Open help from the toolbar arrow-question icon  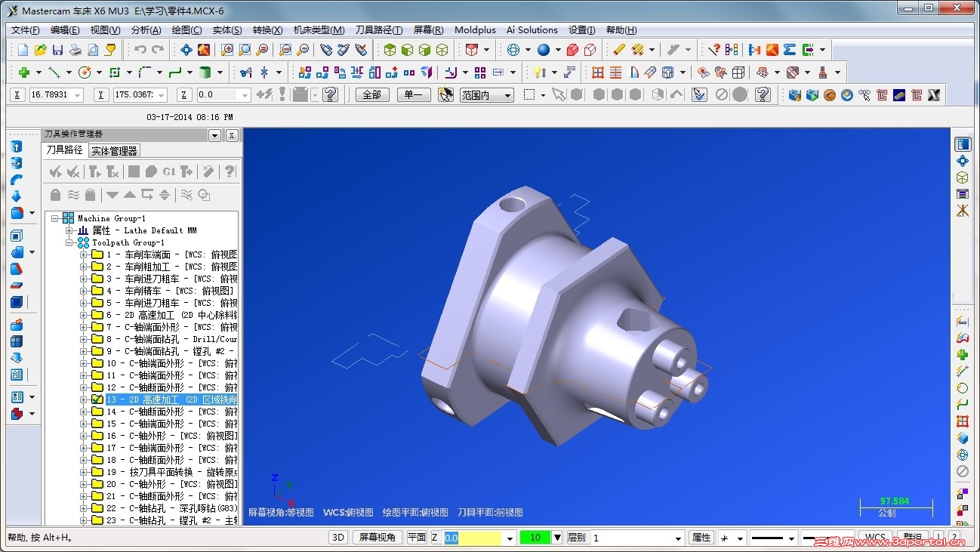tap(713, 50)
